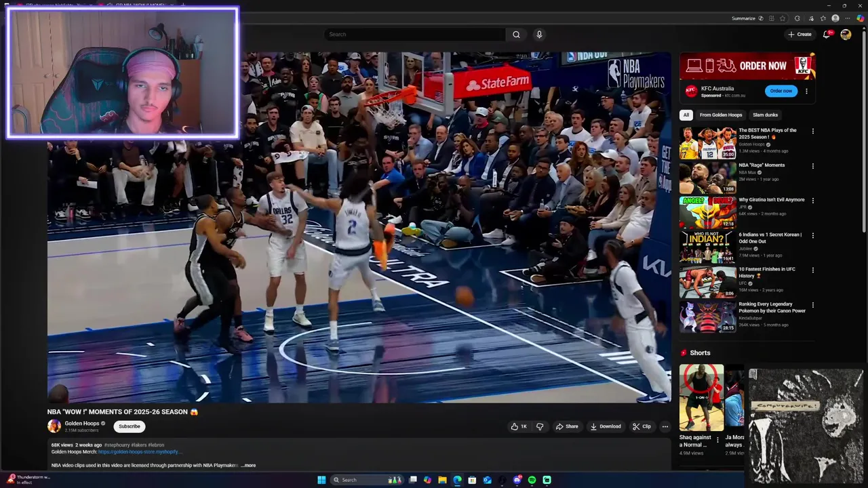Click KFC Order now button

[x=781, y=91]
